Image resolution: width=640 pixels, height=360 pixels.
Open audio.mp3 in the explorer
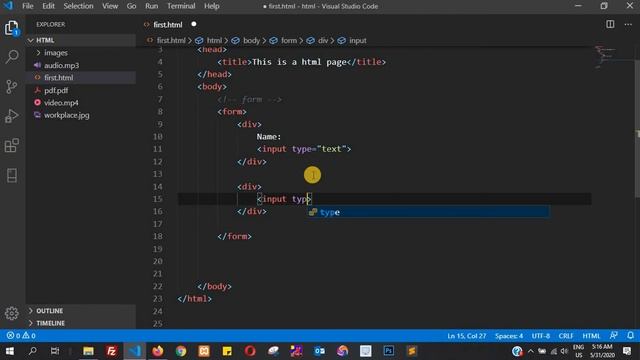[82, 65]
